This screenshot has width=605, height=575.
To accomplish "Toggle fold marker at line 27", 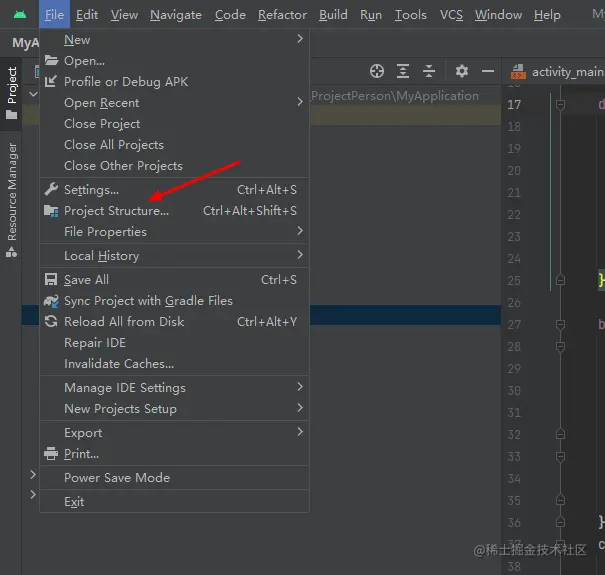I will [560, 325].
